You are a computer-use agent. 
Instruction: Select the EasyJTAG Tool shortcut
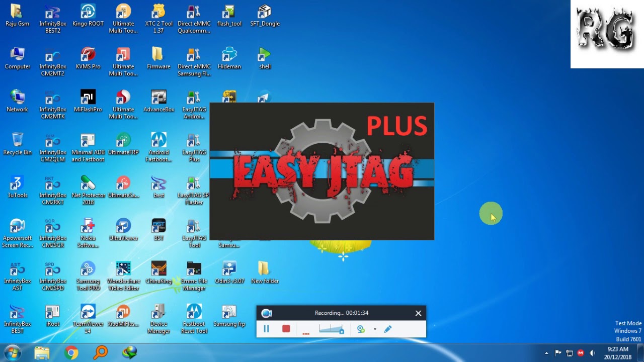[194, 233]
